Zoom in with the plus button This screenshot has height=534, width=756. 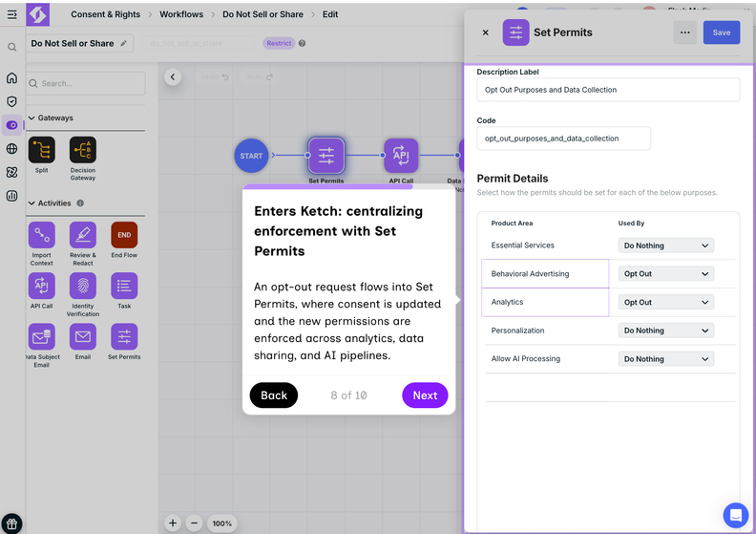pyautogui.click(x=173, y=523)
